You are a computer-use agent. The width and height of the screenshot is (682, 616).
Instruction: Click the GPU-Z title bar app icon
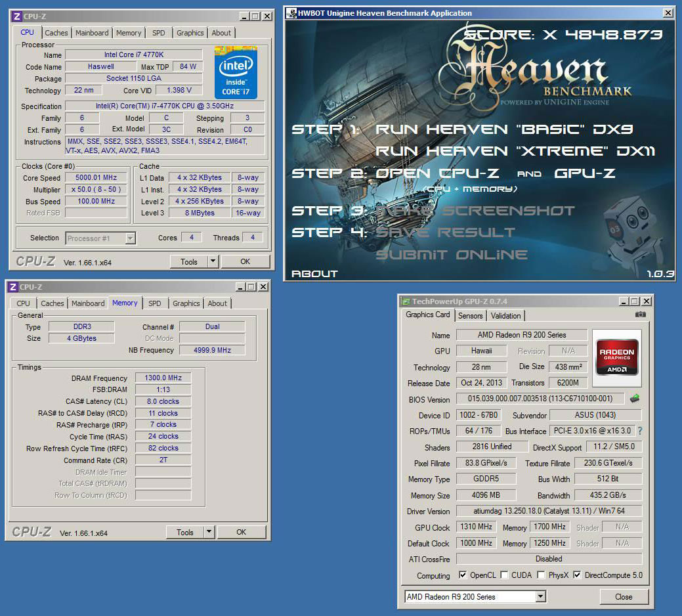pos(406,301)
